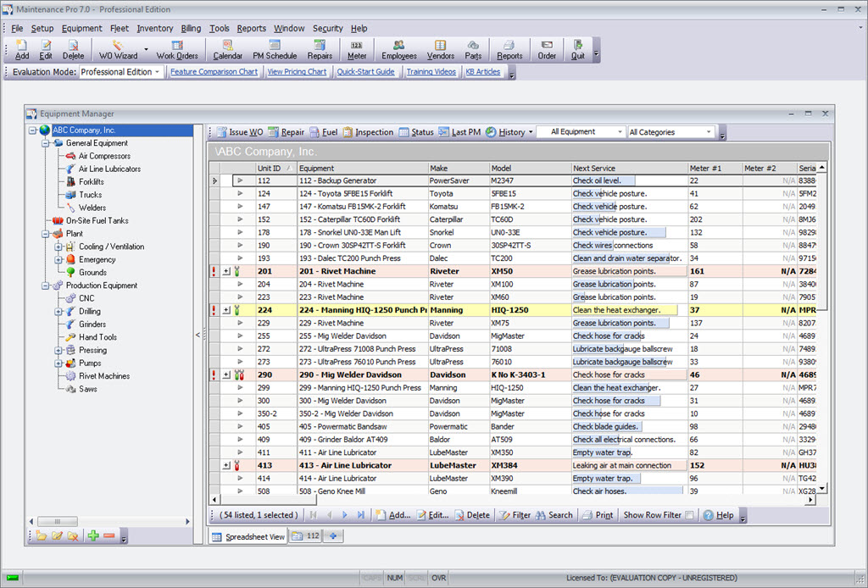Open the Inventory menu
The image size is (868, 588).
pyautogui.click(x=155, y=28)
